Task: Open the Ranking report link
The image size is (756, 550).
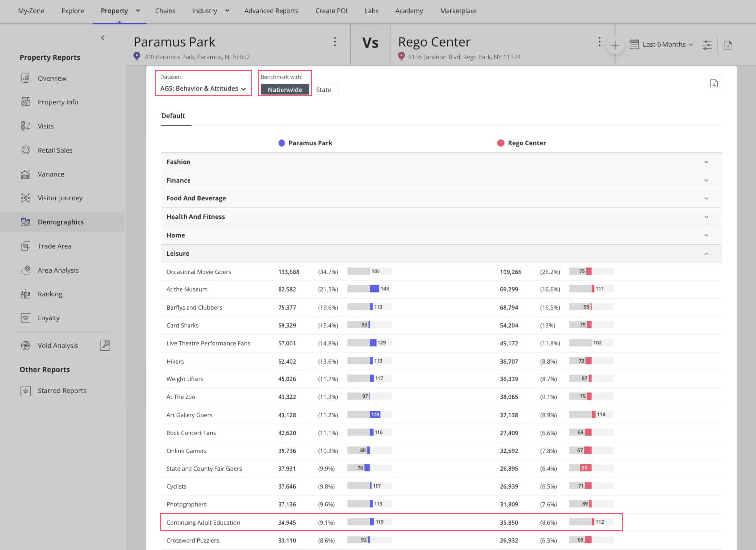Action: [50, 294]
